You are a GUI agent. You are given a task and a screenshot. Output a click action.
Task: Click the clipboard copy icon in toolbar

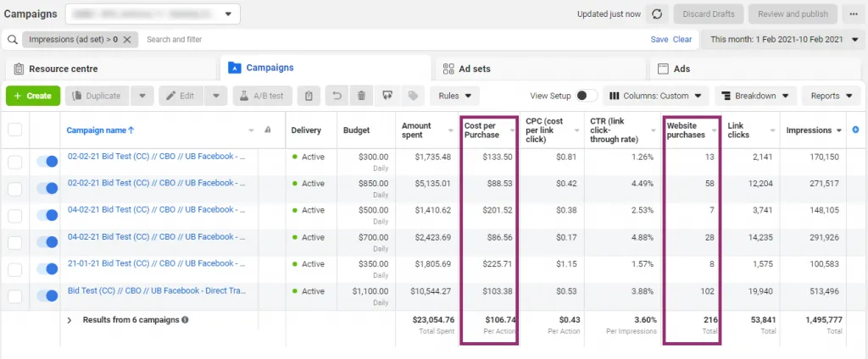[310, 96]
